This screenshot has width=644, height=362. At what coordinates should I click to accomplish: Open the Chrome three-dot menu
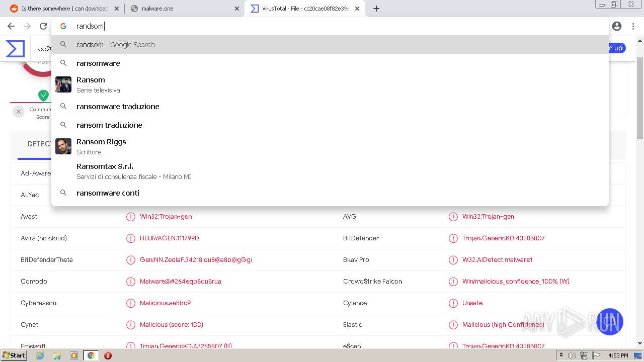click(x=633, y=26)
